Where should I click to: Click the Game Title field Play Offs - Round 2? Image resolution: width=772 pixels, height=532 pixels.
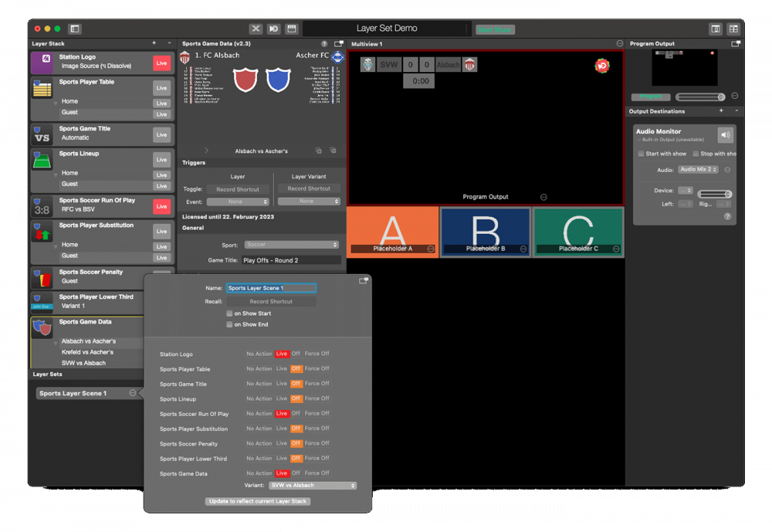tap(291, 260)
